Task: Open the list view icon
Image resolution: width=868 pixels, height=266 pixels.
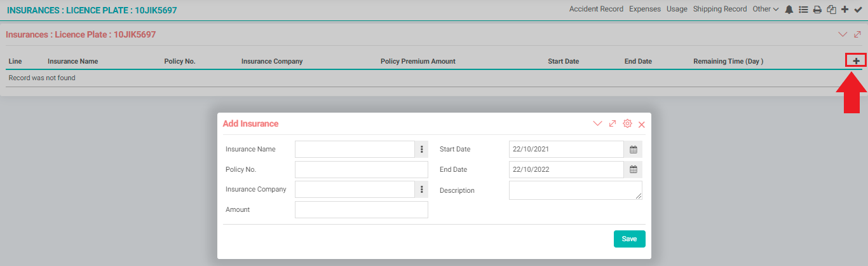Action: [x=803, y=10]
